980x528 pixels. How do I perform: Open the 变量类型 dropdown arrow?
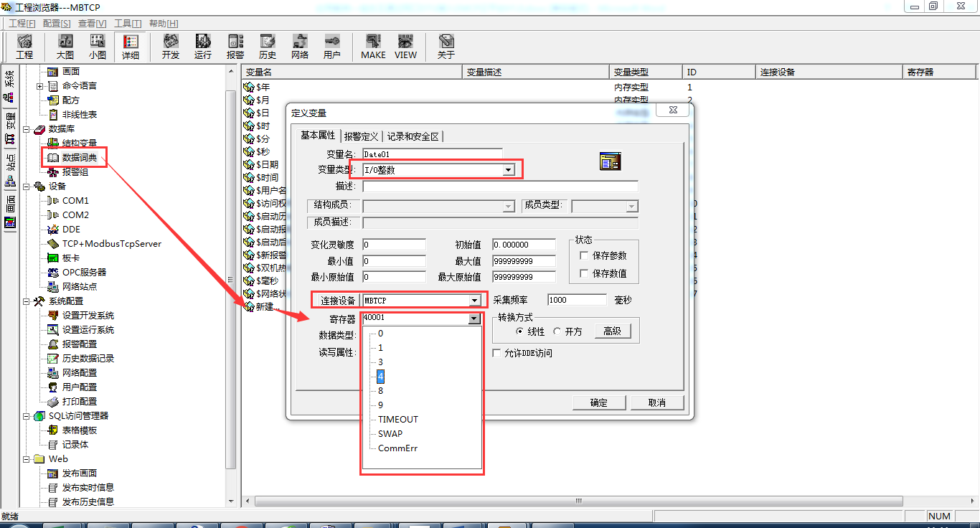pos(508,170)
